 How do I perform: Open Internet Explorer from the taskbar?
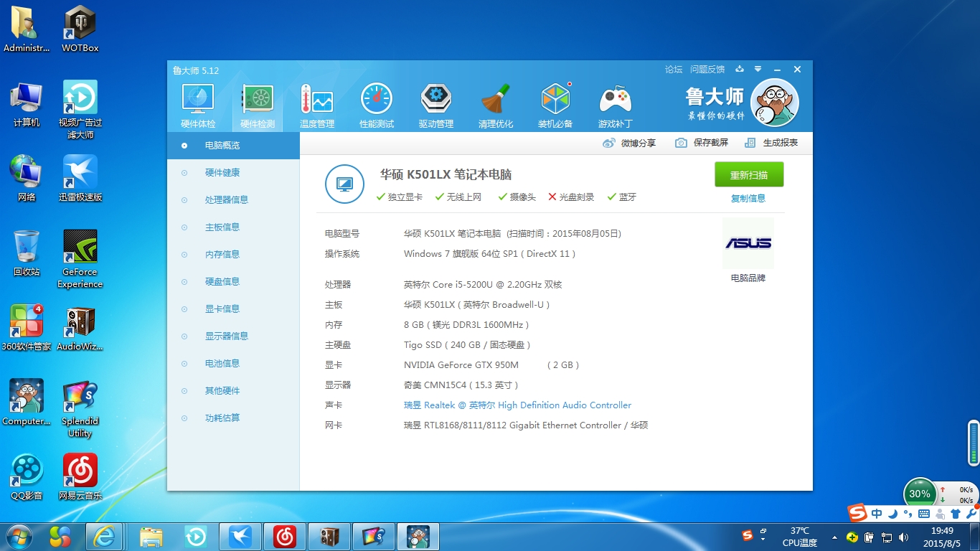tap(104, 537)
